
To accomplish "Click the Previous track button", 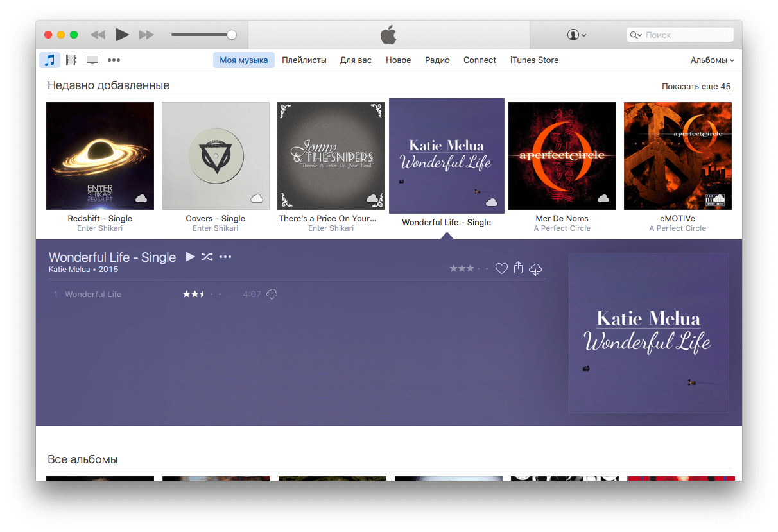I will tap(98, 35).
